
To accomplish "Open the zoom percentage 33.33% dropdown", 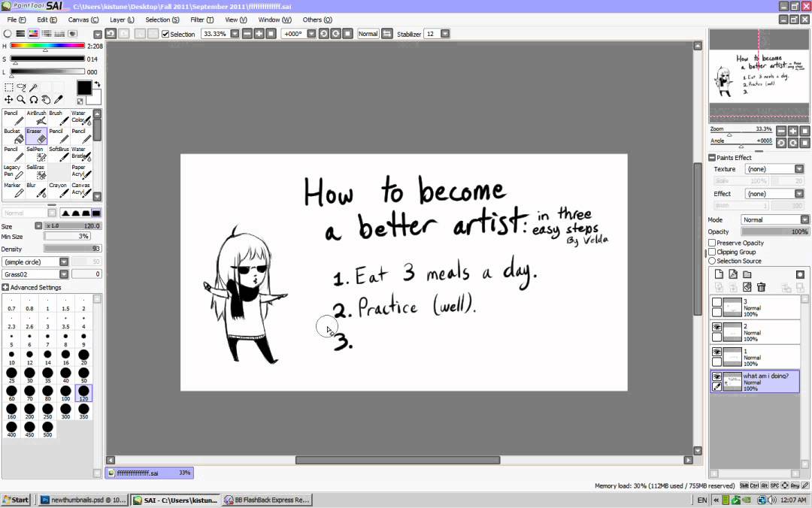I will (235, 34).
